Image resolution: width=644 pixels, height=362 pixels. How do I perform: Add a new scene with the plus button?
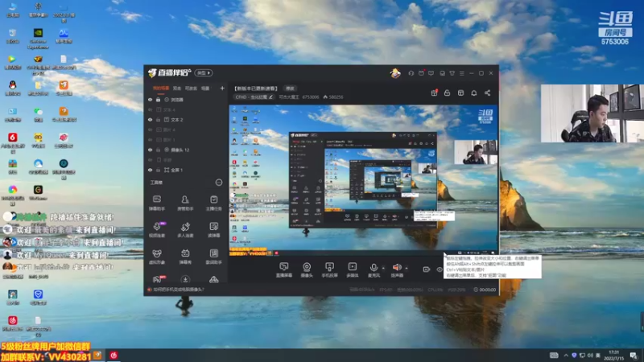click(222, 88)
